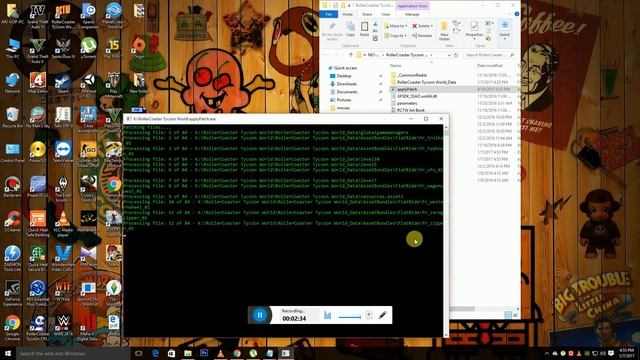The width and height of the screenshot is (640, 360).
Task: Open uTorrent desktop shortcut
Action: click(88, 48)
